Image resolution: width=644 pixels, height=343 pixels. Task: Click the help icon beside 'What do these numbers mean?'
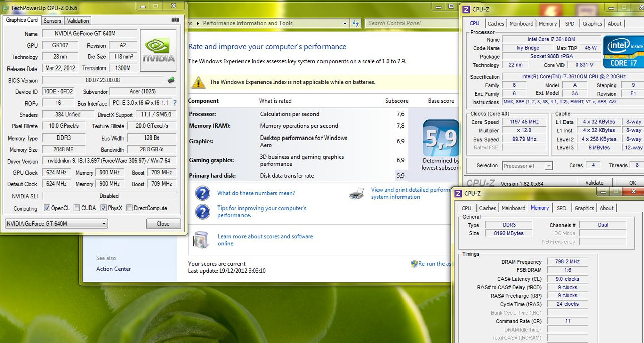click(202, 193)
